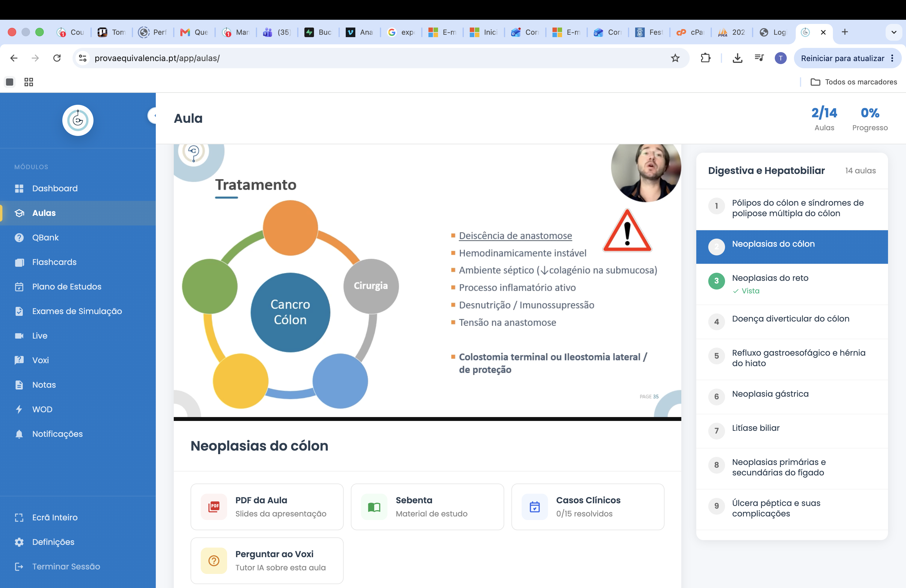Open Notas in the sidebar
Viewport: 906px width, 588px height.
pos(78,384)
